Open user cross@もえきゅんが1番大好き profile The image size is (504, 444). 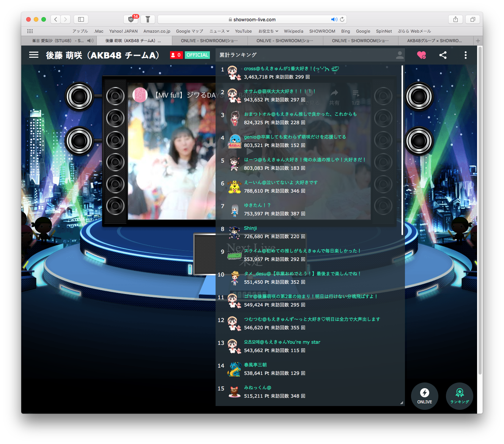(291, 69)
